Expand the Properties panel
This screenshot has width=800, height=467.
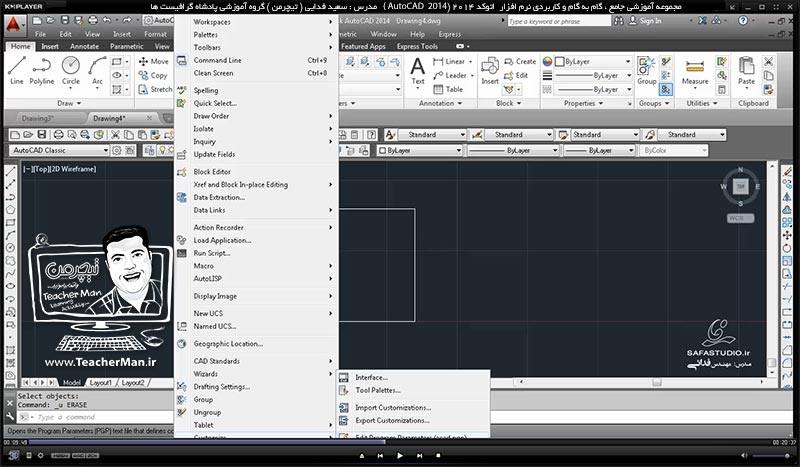pos(583,103)
